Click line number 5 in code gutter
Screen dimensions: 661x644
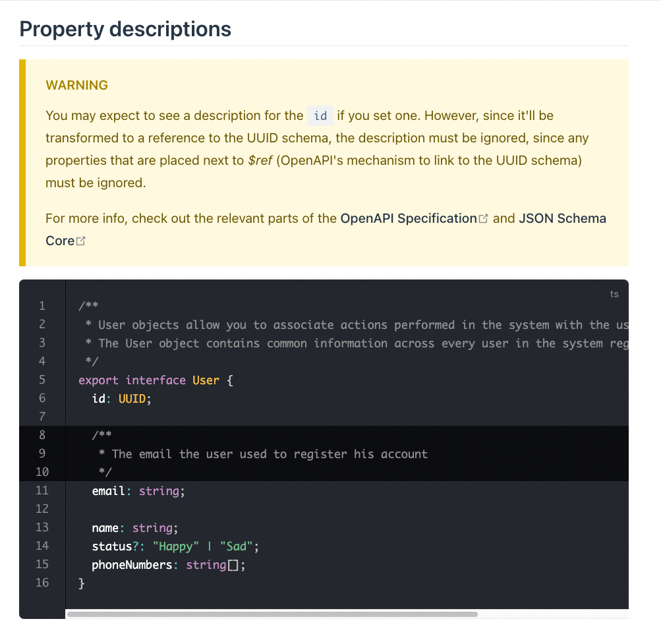42,380
